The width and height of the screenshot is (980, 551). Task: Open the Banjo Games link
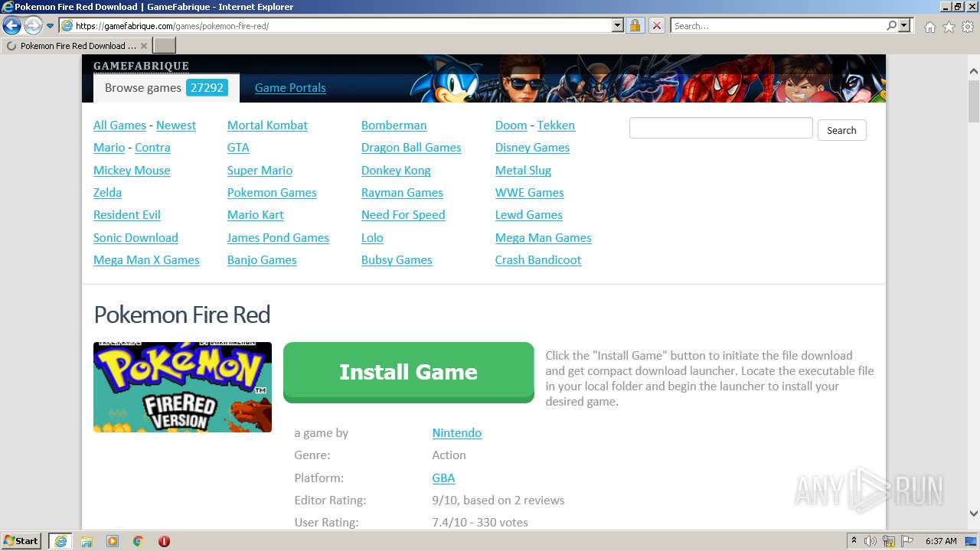point(262,259)
